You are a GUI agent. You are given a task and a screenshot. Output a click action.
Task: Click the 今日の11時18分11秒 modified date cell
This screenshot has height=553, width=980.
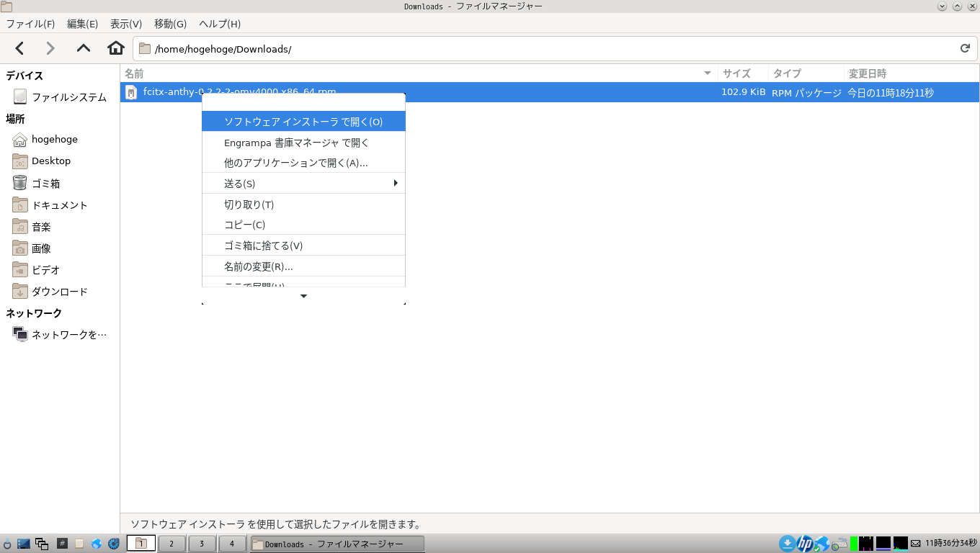point(890,93)
